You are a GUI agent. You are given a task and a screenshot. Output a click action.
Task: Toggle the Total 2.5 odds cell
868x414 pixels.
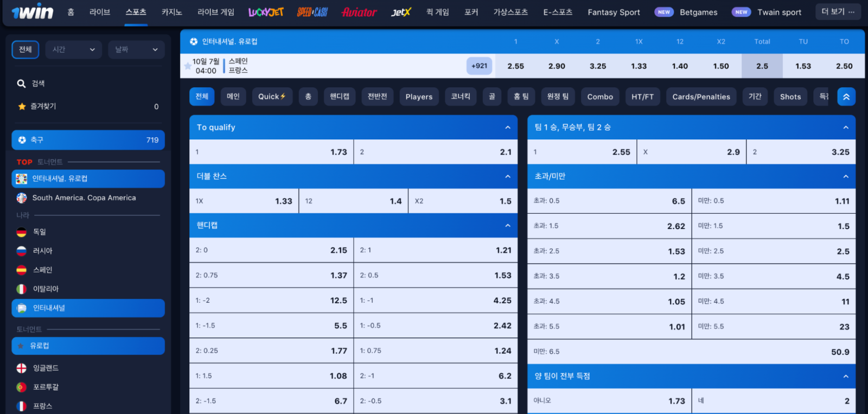click(762, 66)
